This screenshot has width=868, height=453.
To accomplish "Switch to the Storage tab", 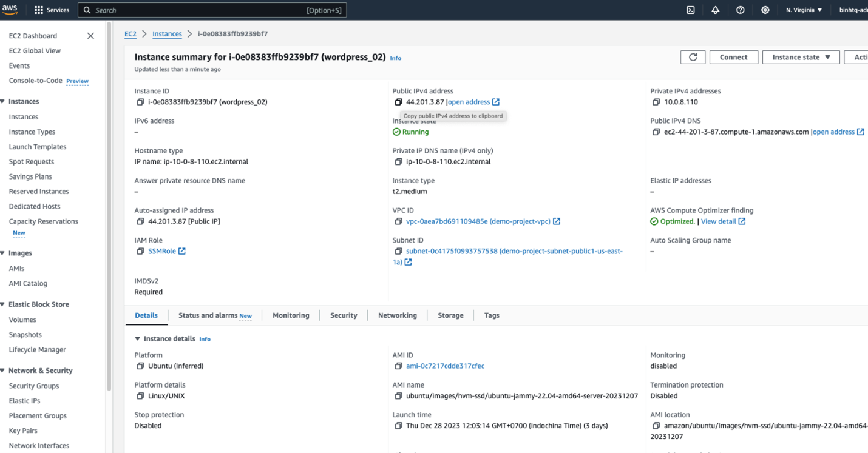I will click(x=450, y=315).
